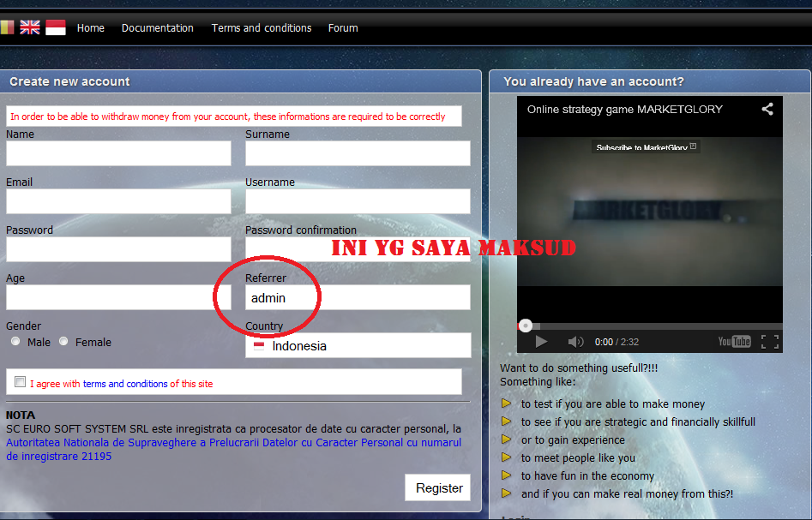Image resolution: width=812 pixels, height=520 pixels.
Task: Play the MARKETGLORY video
Action: pyautogui.click(x=541, y=342)
